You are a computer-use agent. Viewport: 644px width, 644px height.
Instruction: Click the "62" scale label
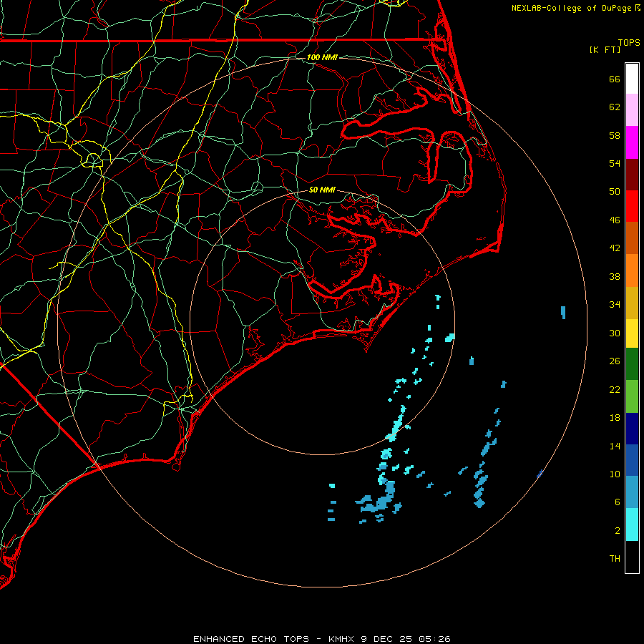pos(615,107)
